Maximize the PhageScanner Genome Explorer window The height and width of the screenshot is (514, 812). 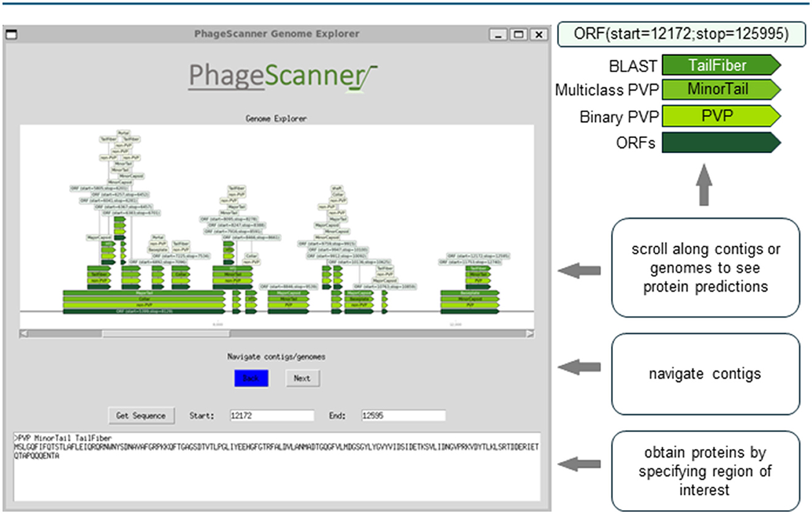tap(518, 35)
